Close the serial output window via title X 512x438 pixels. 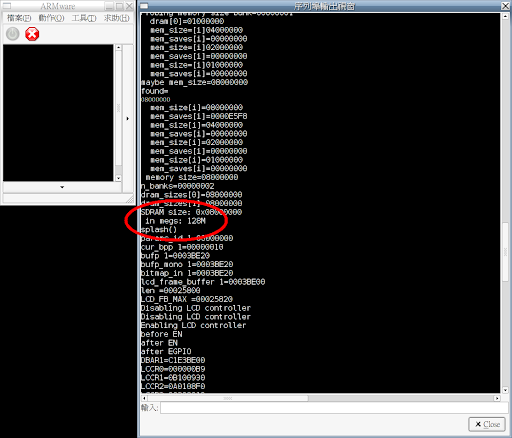pyautogui.click(x=505, y=6)
